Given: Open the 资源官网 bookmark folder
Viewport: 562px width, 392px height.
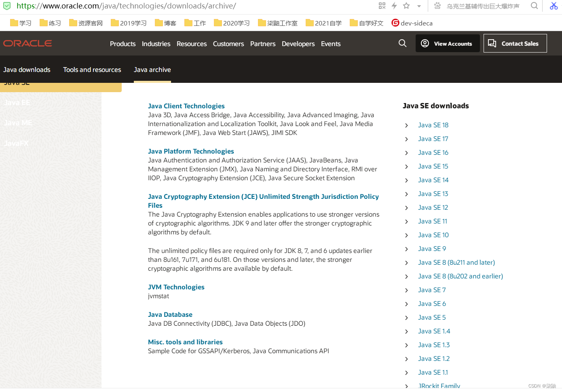Looking at the screenshot, I should tap(86, 23).
